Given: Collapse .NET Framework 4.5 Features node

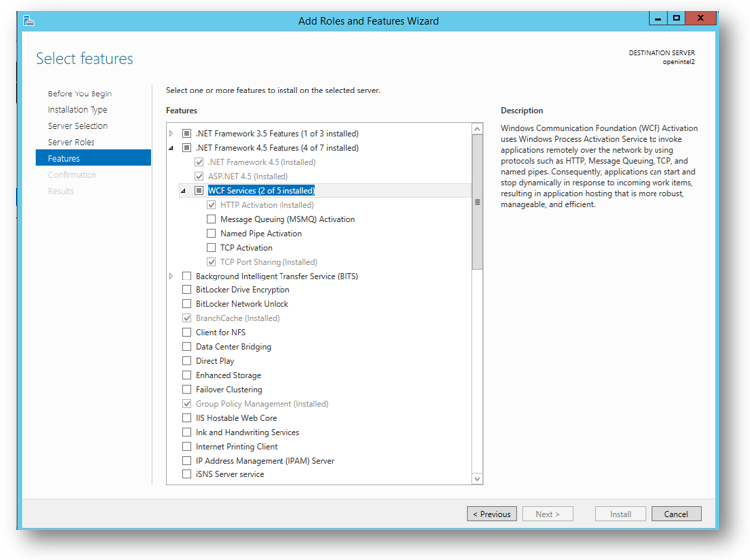Looking at the screenshot, I should point(171,148).
